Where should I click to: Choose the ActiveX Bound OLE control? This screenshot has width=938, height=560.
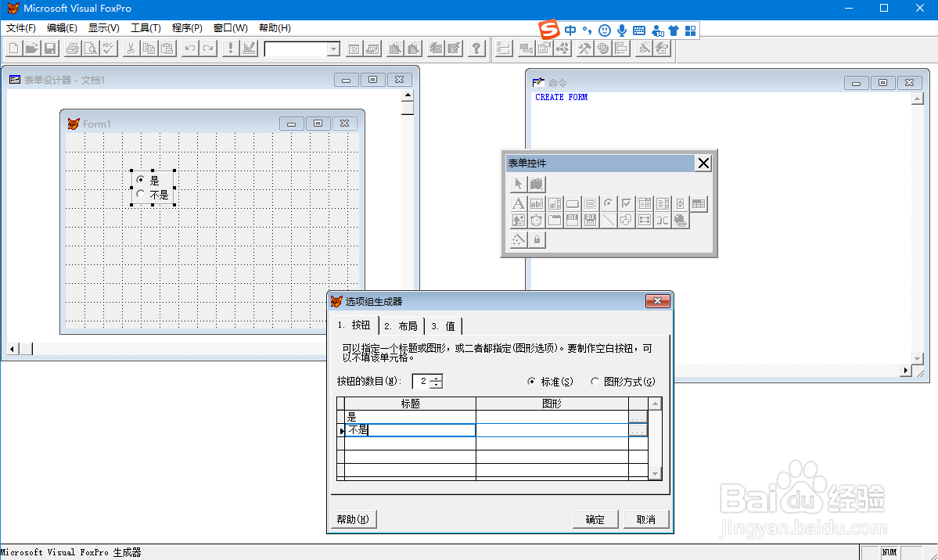[591, 221]
